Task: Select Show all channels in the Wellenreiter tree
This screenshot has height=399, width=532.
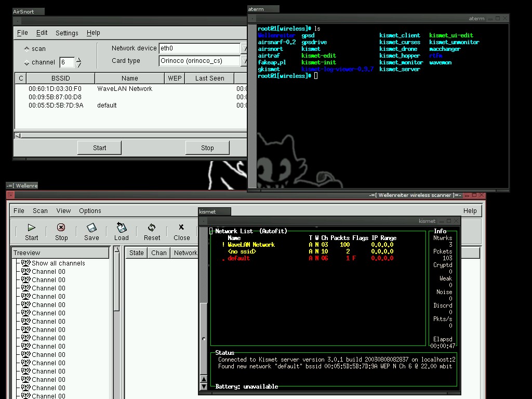Action: (x=58, y=263)
